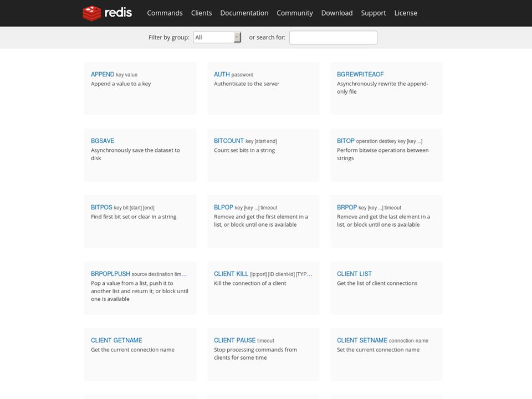Viewport: 532px width, 399px height.
Task: Click 'Append a value to a key' text
Action: (x=121, y=84)
